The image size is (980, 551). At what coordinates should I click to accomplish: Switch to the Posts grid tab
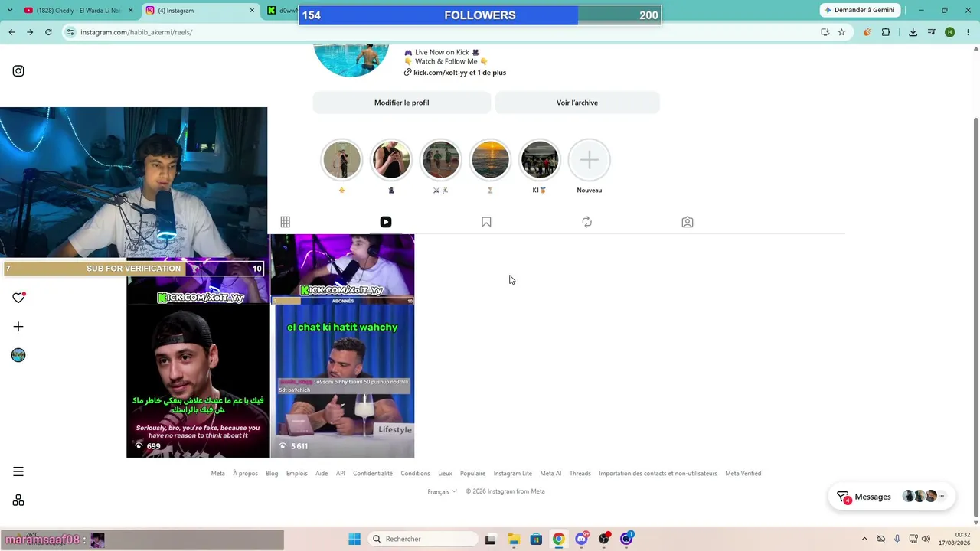click(285, 222)
